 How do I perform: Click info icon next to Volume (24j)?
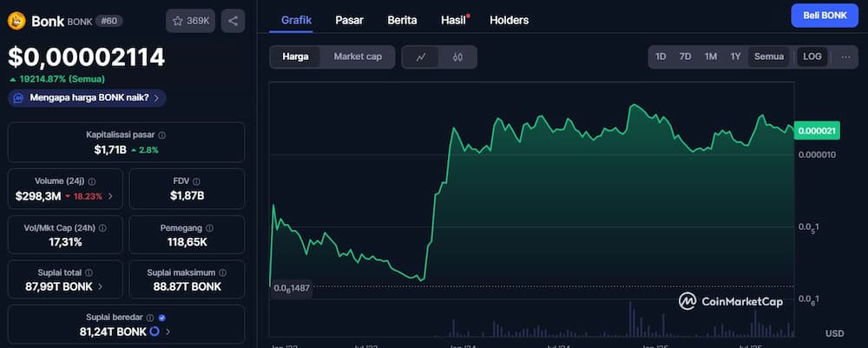[x=92, y=181]
